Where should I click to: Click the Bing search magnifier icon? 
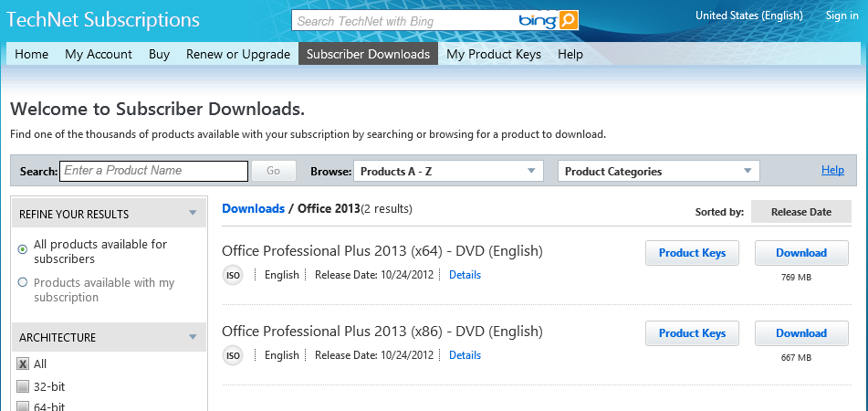tap(568, 20)
